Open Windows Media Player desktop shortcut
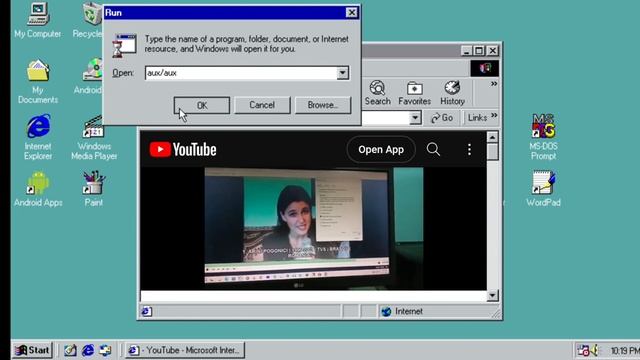 pos(94,138)
